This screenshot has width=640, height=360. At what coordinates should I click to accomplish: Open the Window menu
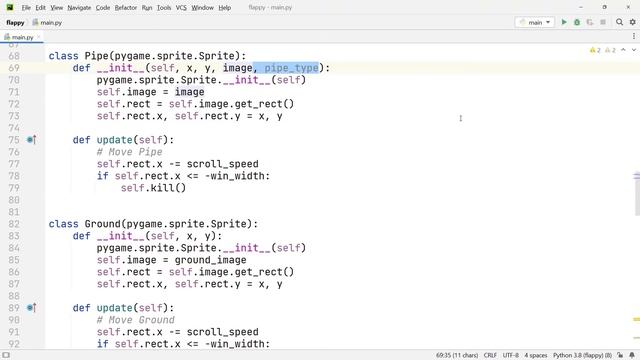pos(202,7)
